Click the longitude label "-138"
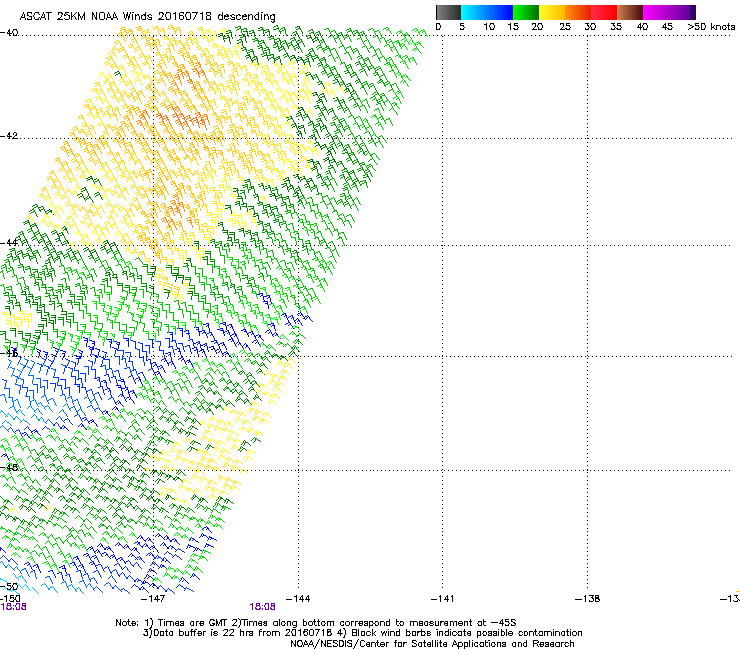This screenshot has height=650, width=740. [588, 599]
